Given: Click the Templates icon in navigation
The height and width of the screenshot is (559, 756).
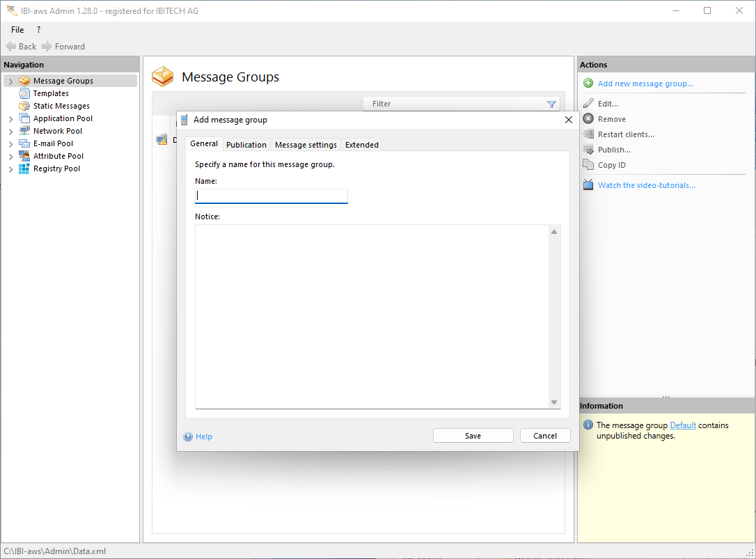Looking at the screenshot, I should [x=25, y=93].
